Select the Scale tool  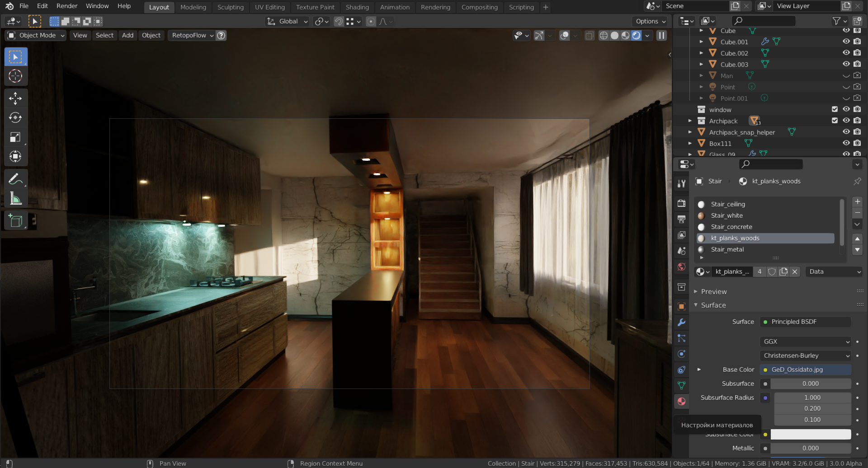[x=16, y=137]
